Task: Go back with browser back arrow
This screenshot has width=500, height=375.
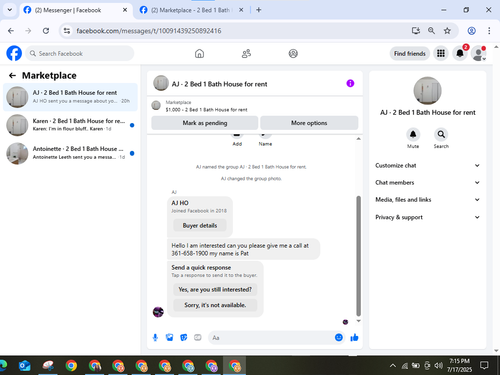Action: click(x=11, y=31)
